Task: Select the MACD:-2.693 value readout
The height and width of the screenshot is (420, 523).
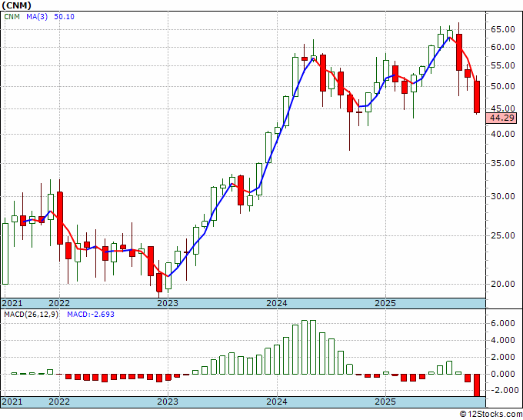Action: coord(91,315)
